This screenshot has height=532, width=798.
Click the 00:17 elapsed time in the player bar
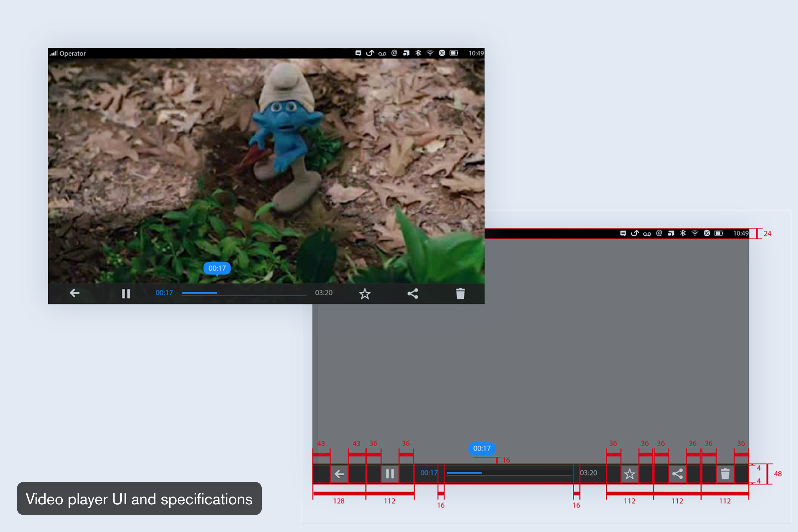(164, 293)
